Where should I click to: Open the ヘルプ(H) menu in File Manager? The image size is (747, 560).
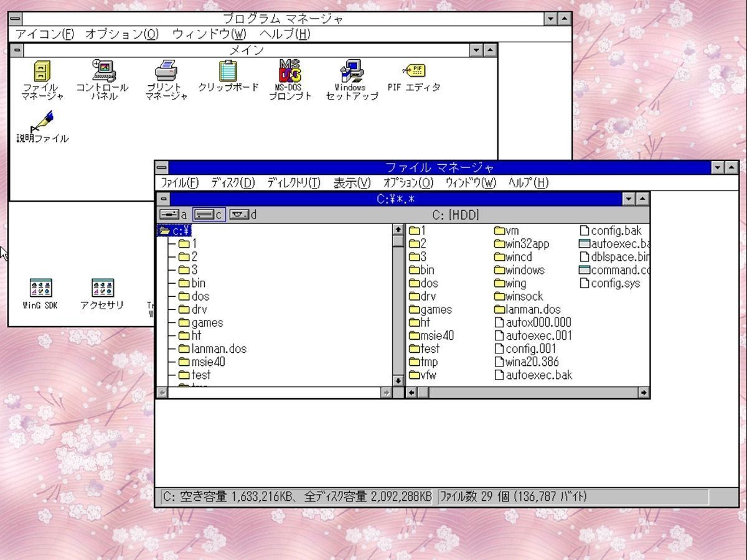[x=529, y=182]
